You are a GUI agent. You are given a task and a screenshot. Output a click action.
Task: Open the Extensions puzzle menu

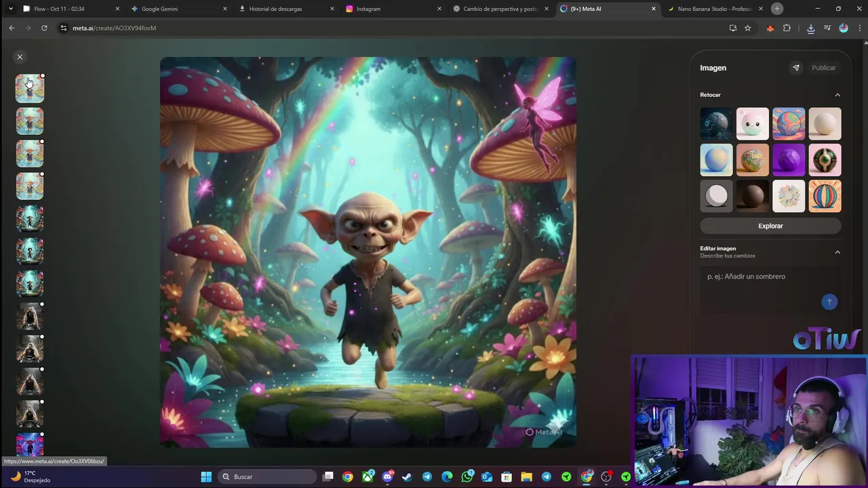pos(787,28)
